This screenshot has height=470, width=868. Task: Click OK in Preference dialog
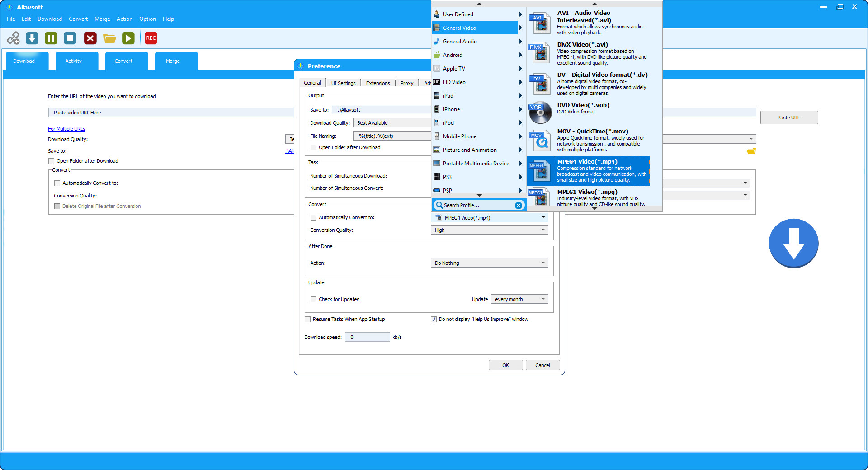[505, 365]
